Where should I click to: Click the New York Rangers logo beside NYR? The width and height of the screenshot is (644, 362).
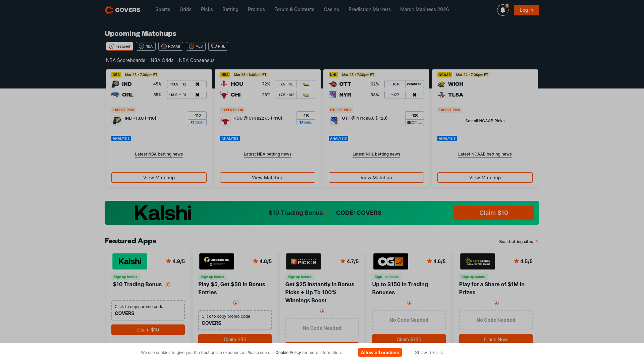[x=333, y=95]
